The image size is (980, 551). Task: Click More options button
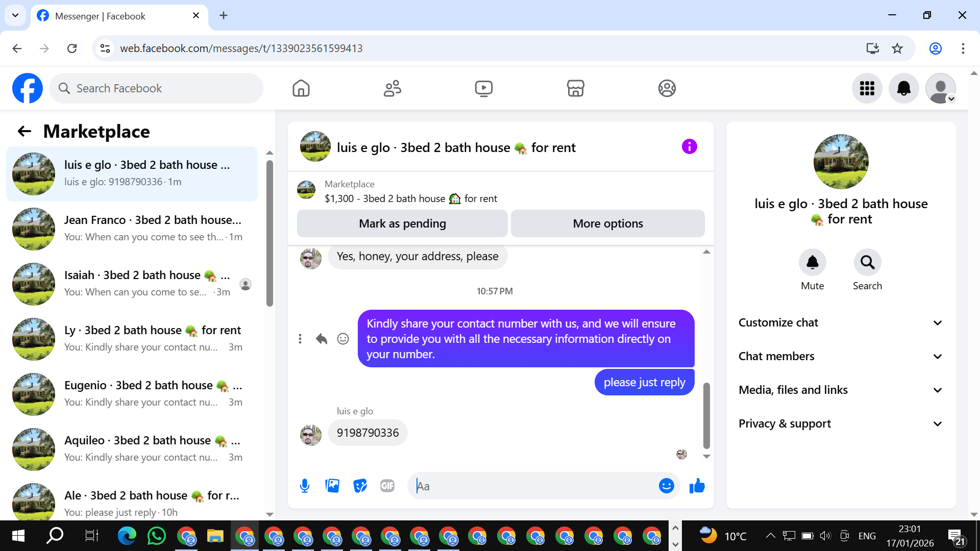pos(607,223)
